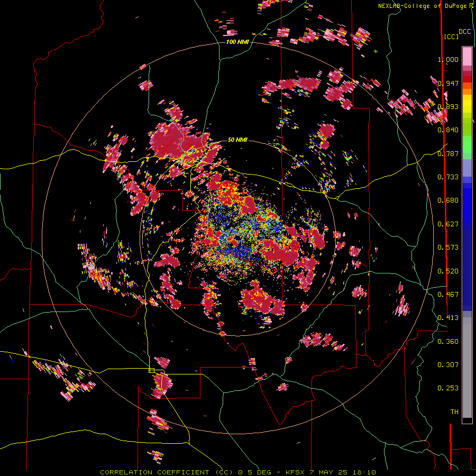Click the 0.840 legend value
476x476 pixels.
448,130
